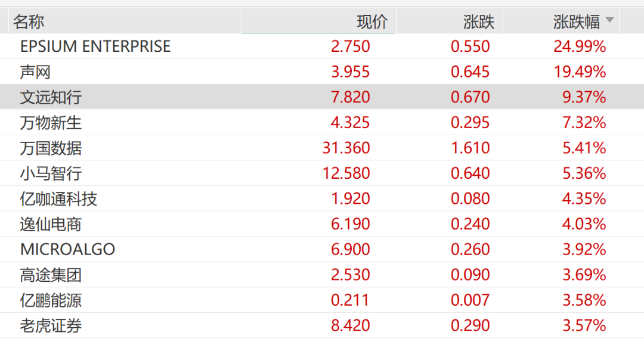Click the 涨跌幅 sort arrow icon
The height and width of the screenshot is (342, 644).
(x=609, y=21)
